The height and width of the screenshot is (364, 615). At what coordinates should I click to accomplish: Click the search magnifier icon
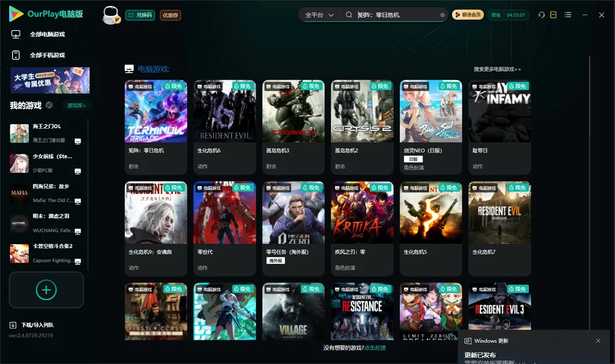coord(349,15)
